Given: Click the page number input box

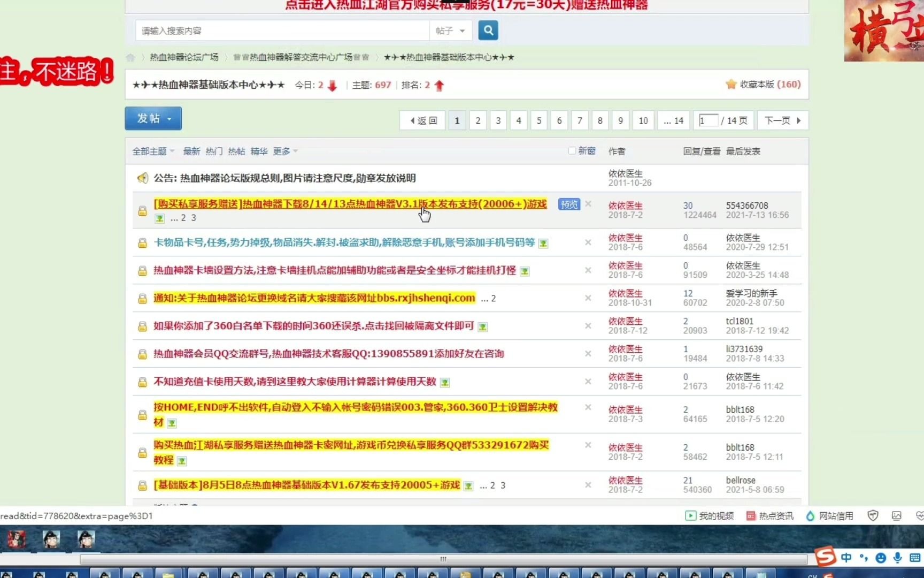Looking at the screenshot, I should [709, 120].
